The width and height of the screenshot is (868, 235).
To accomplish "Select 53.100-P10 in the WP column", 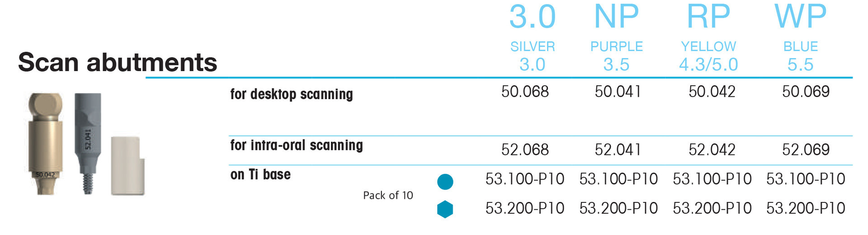I will coord(806,179).
